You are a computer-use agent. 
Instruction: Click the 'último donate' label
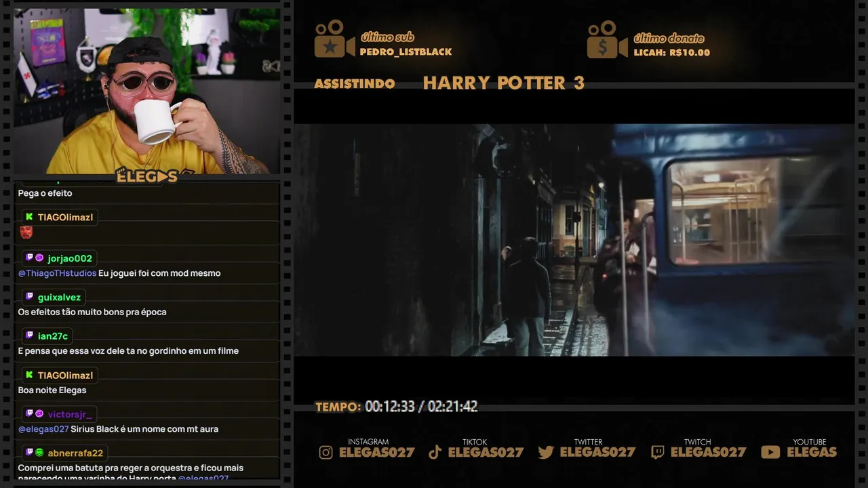coord(669,39)
